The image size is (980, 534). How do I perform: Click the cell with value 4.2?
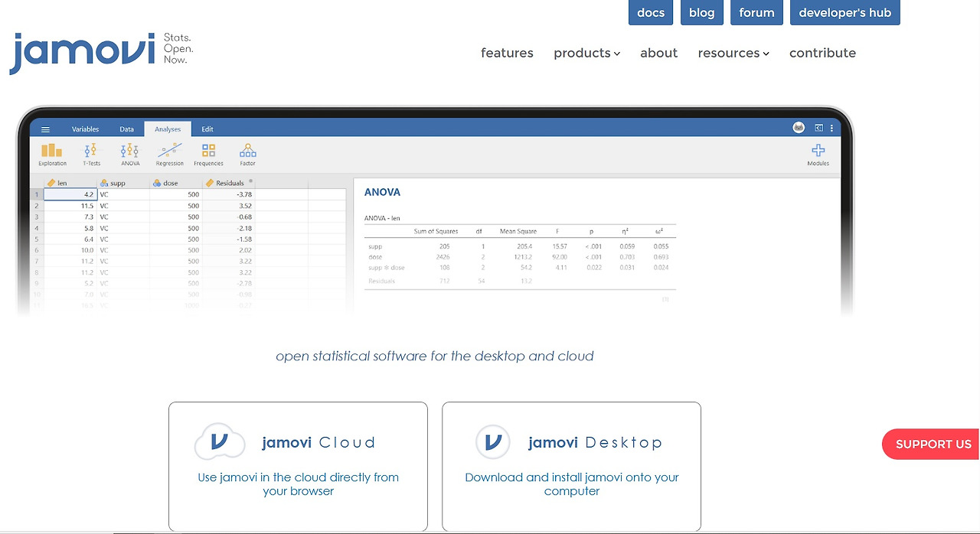point(70,194)
